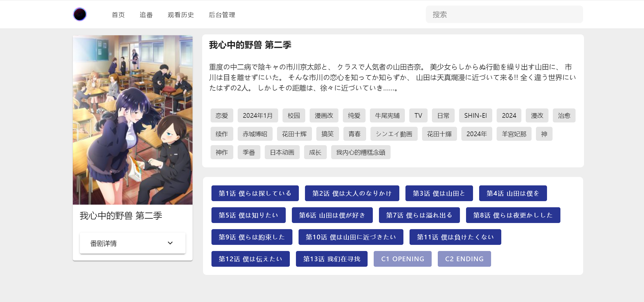Click the bold title 我心中的野兽 第二季
644x302 pixels.
250,45
